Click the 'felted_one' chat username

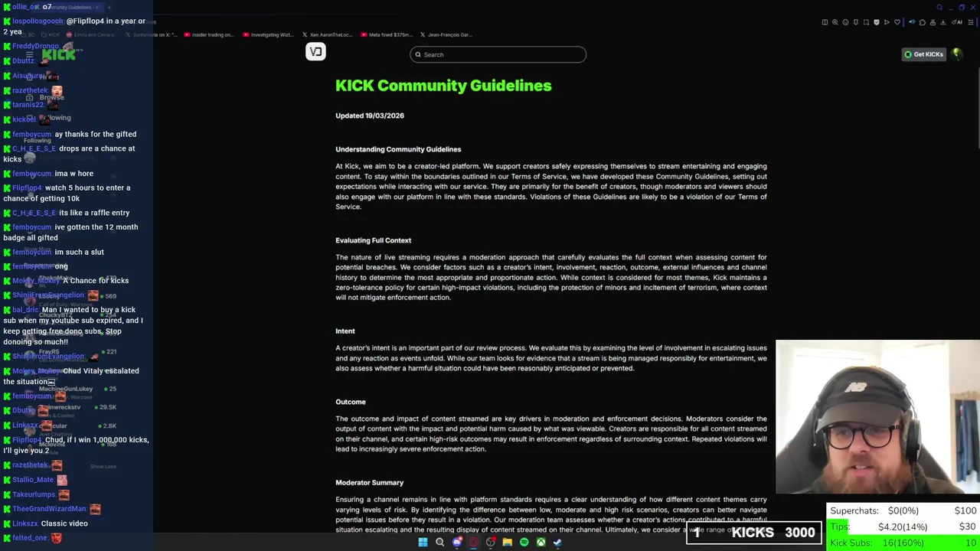(30, 538)
